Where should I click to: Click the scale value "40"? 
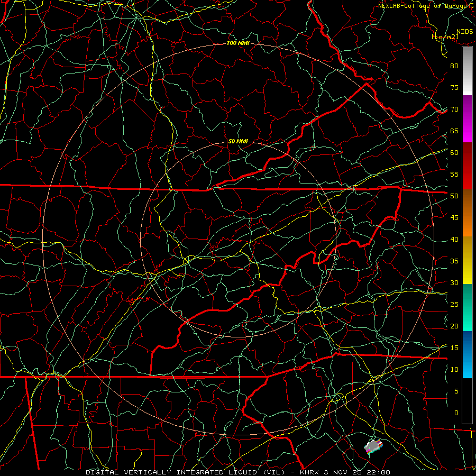[454, 240]
